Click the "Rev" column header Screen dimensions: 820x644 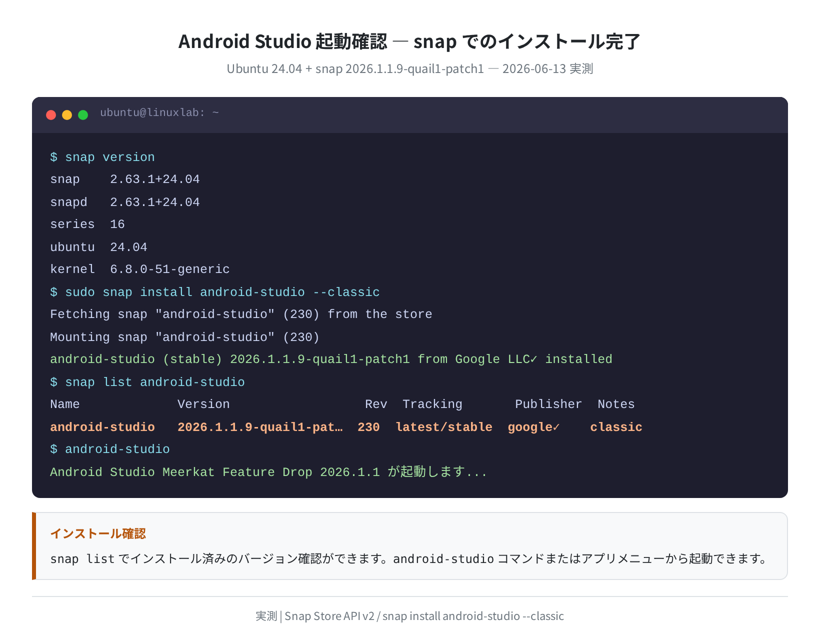(376, 404)
